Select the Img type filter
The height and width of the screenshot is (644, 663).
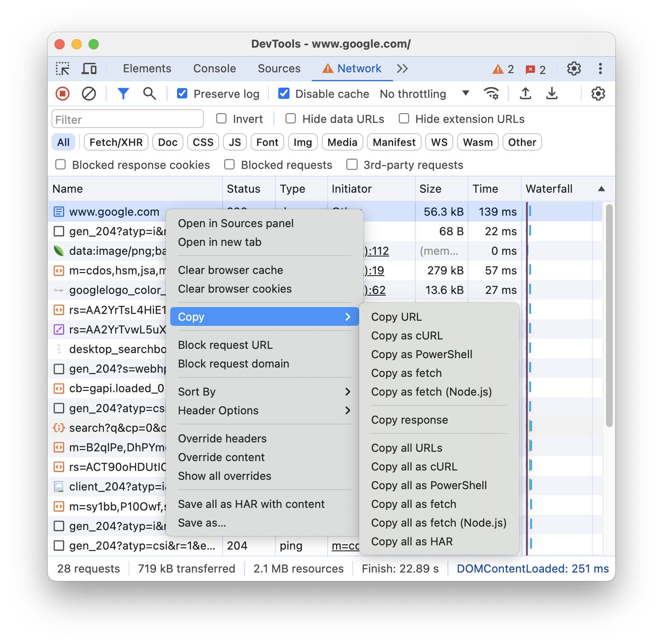(x=303, y=142)
